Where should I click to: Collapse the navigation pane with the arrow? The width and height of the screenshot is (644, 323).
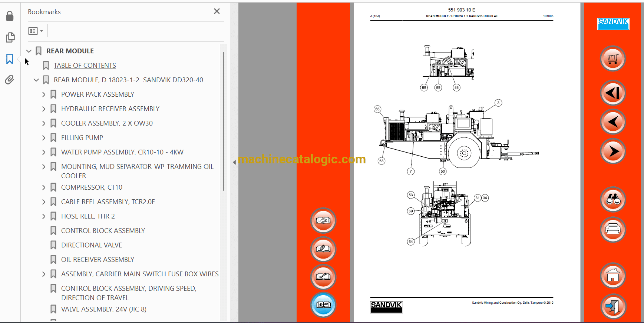(234, 162)
